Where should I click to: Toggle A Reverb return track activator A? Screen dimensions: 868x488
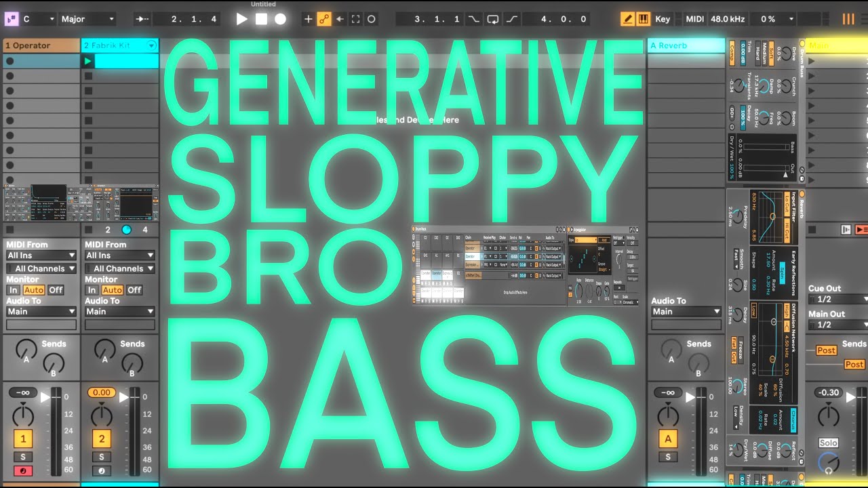coord(668,439)
